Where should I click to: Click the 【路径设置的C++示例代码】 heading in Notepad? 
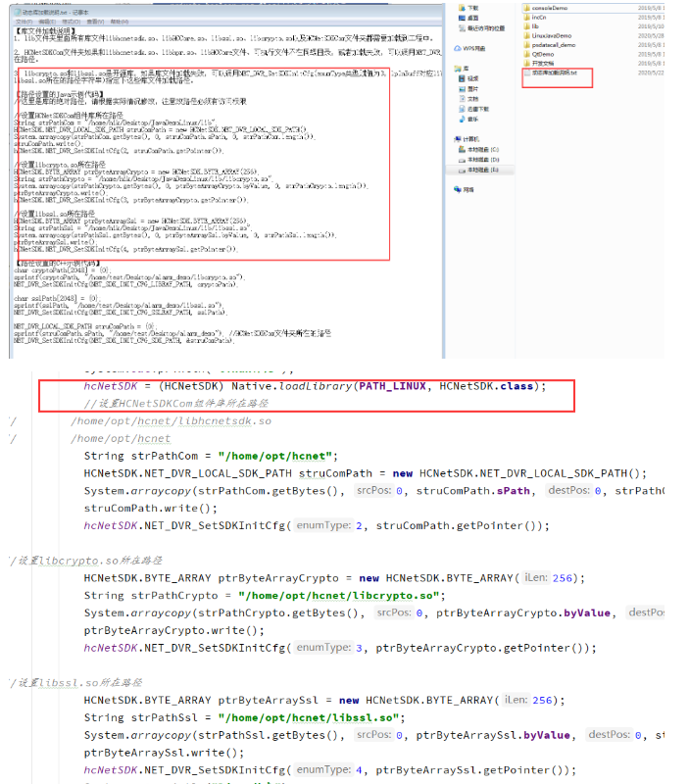59,263
